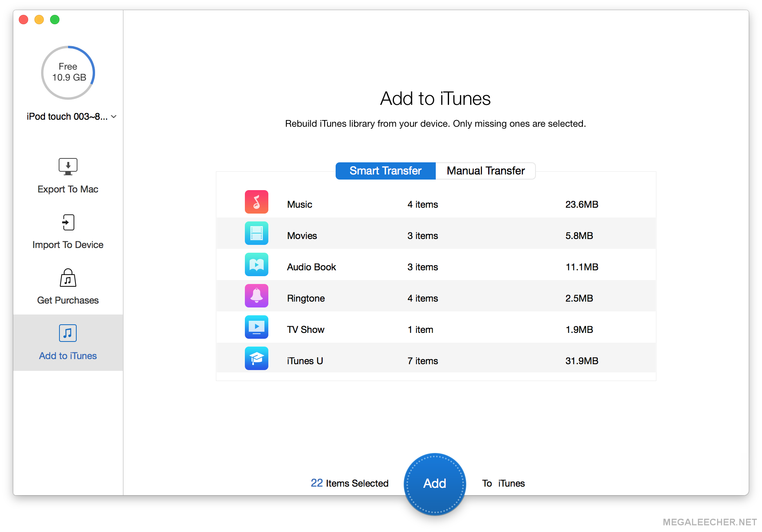Click the '3 items' count in Audio Book row
Image resolution: width=762 pixels, height=532 pixels.
pyautogui.click(x=423, y=267)
